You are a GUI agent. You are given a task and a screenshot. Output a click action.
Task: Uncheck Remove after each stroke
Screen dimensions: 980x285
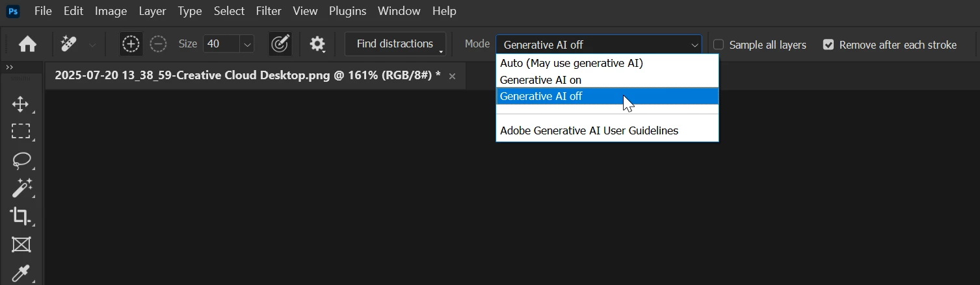pos(828,45)
